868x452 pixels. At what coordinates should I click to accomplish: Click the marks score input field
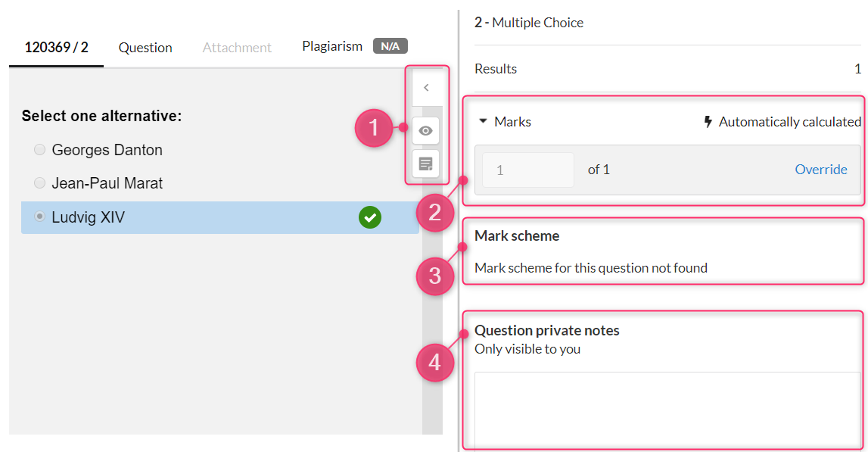click(x=528, y=170)
